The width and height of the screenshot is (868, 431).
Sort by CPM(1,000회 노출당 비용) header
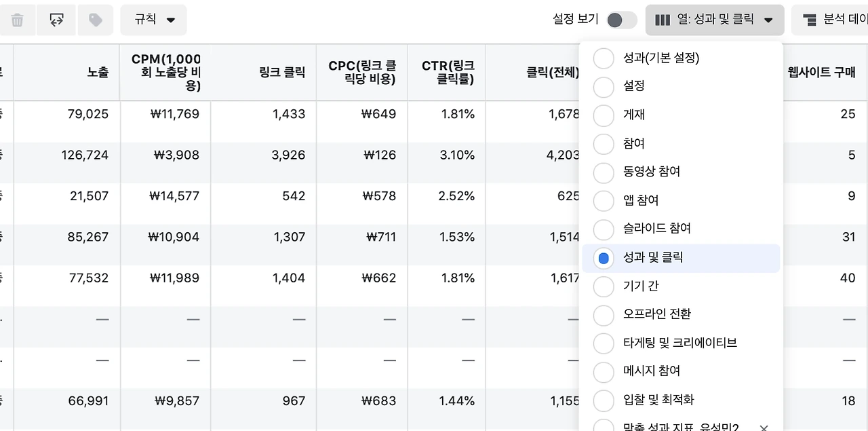[x=165, y=73]
